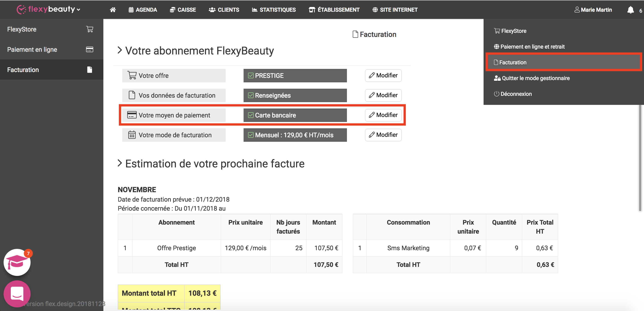Collapse the Estimation de votre prochaine facture chevron

tap(120, 163)
